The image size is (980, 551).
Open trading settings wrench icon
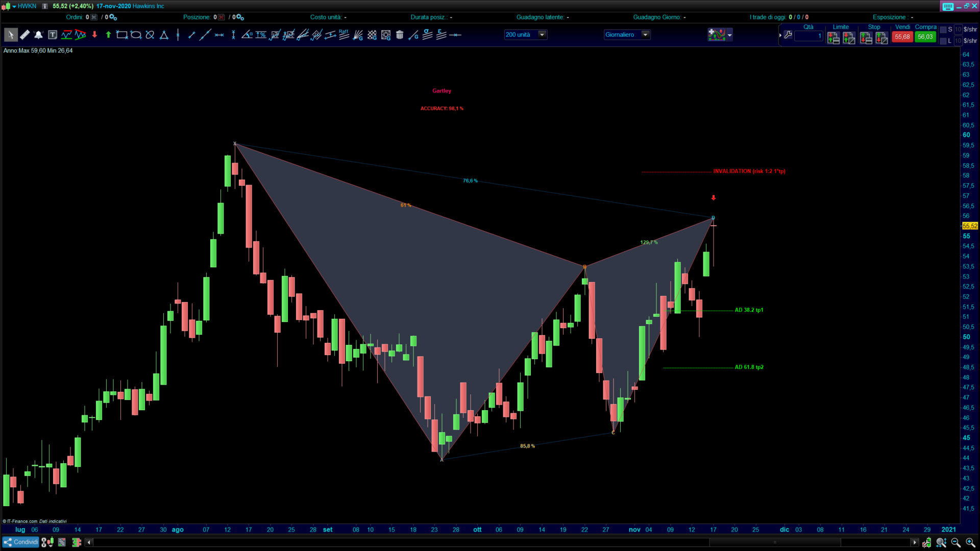coord(788,35)
